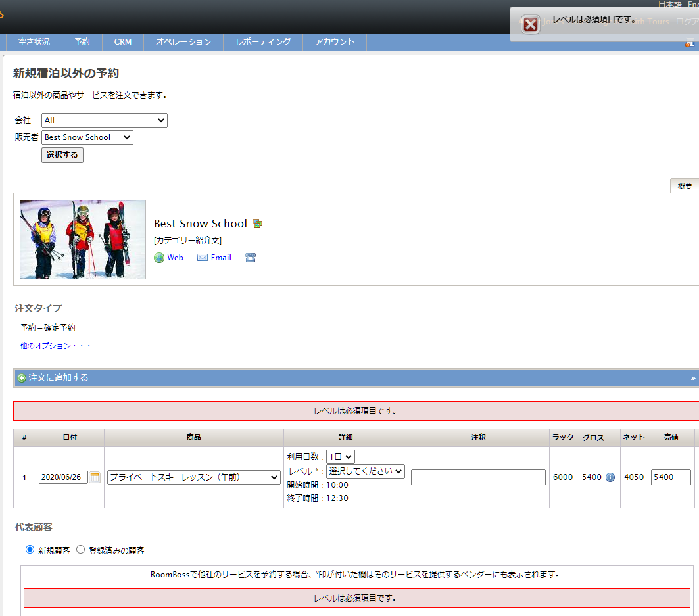Click the green plus icon on 注文に追加する
The image size is (699, 616).
22,378
